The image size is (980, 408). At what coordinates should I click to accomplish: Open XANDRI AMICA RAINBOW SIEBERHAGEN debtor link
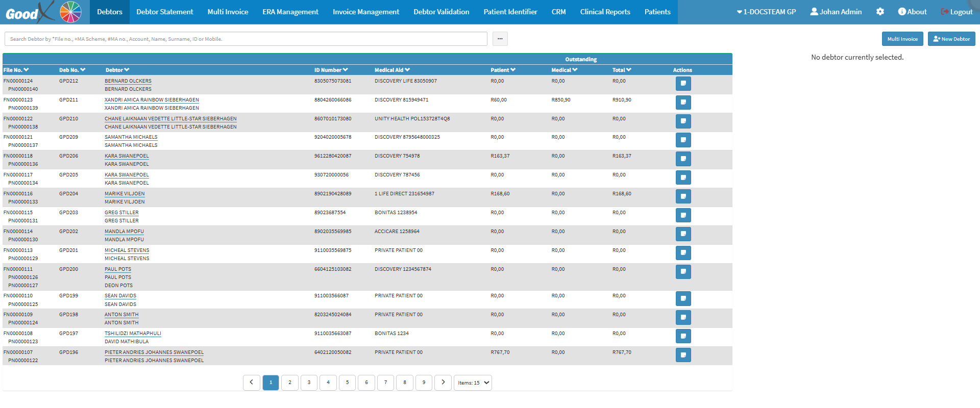[x=152, y=100]
